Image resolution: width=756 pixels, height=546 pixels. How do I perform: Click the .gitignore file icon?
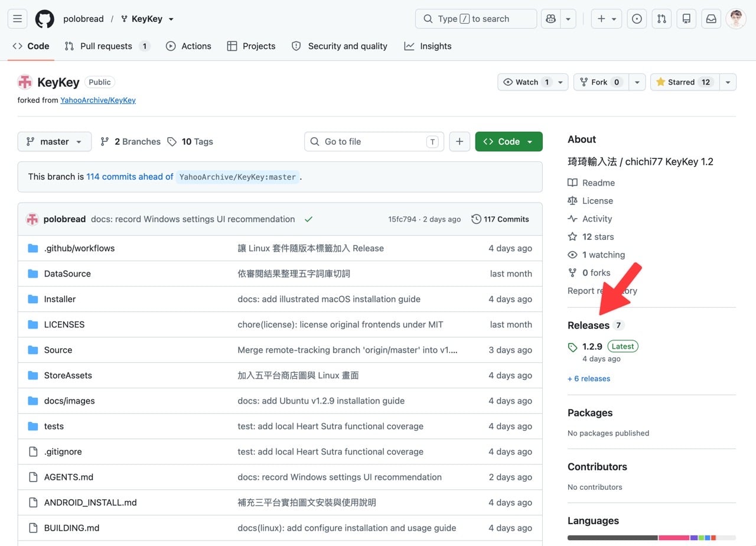coord(33,451)
